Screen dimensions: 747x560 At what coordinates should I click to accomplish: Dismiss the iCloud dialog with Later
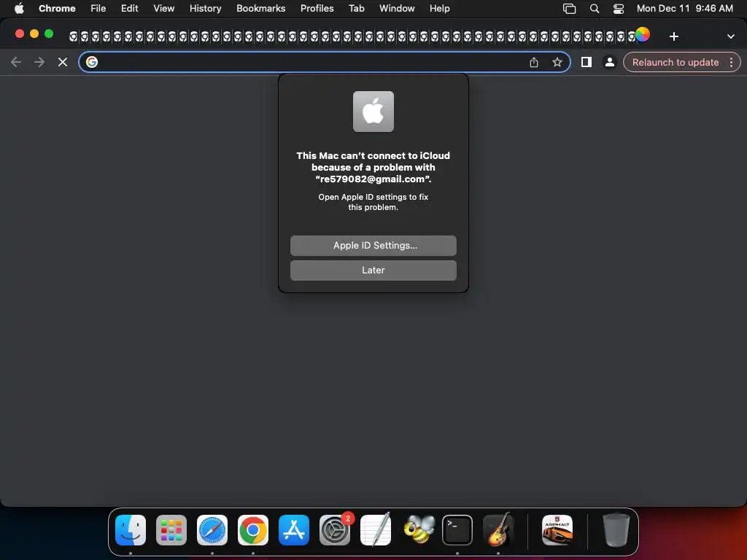pyautogui.click(x=373, y=270)
